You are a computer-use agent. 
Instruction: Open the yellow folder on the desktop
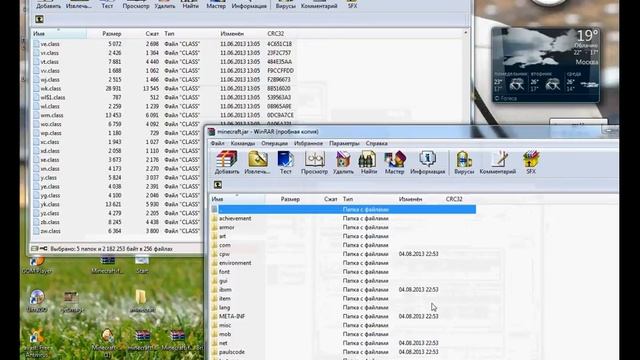pyautogui.click(x=141, y=301)
